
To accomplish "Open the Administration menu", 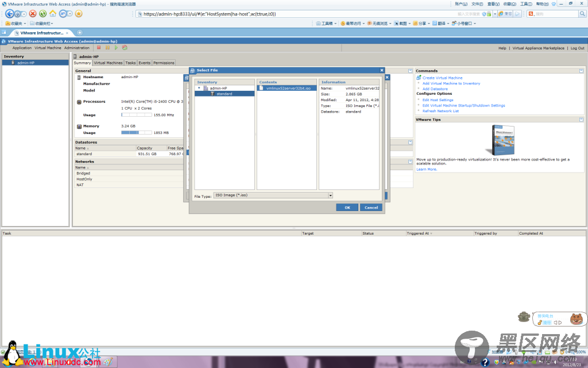I will click(x=76, y=48).
